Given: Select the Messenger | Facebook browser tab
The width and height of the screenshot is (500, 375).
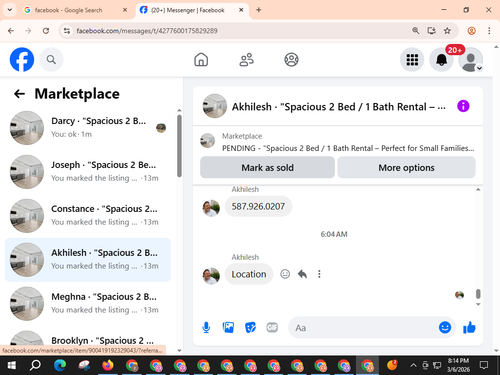Looking at the screenshot, I should click(x=192, y=10).
